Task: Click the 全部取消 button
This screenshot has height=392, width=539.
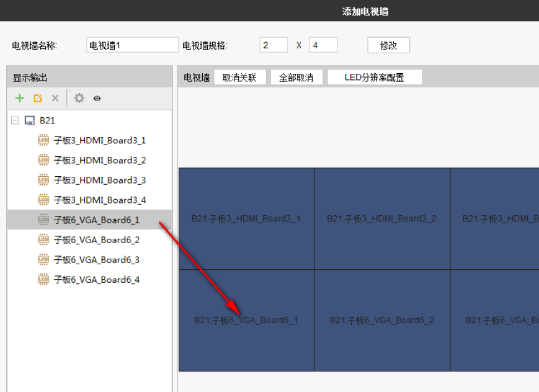Action: coord(296,78)
